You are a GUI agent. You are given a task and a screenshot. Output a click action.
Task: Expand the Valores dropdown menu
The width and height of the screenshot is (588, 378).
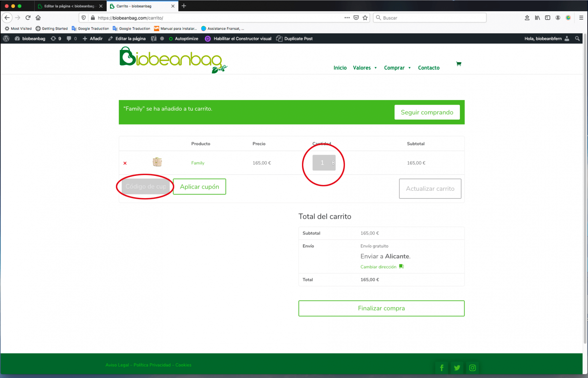click(375, 68)
